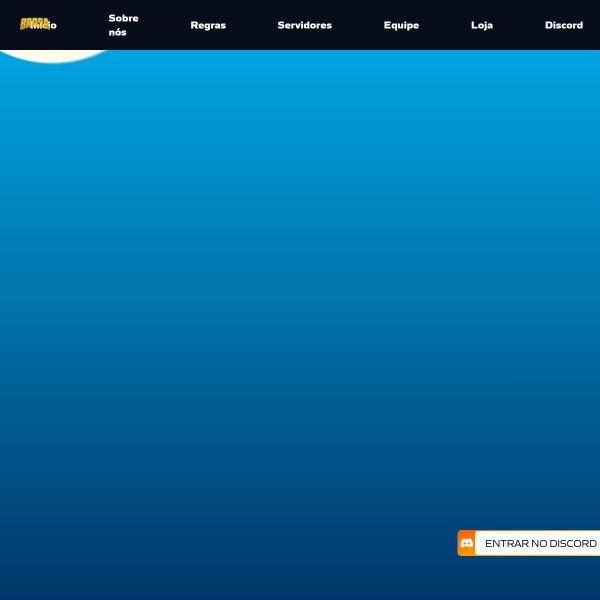Learn more through Sobre nós link

123,25
